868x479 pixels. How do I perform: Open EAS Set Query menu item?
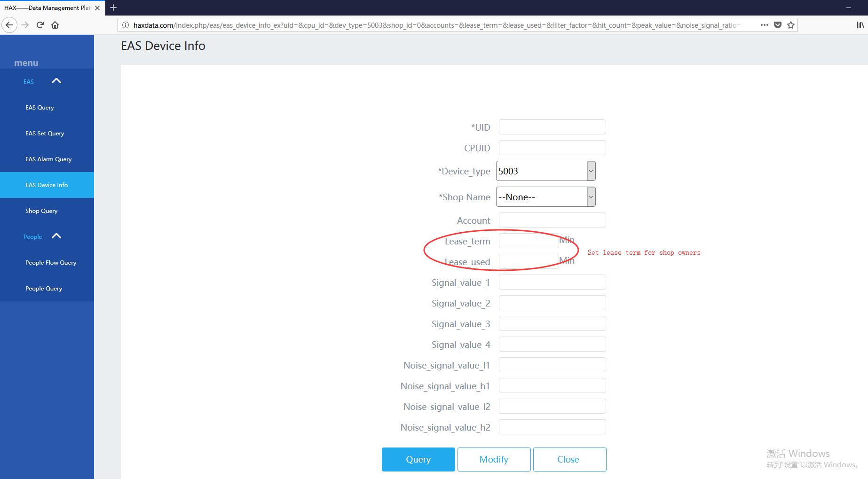(x=47, y=133)
